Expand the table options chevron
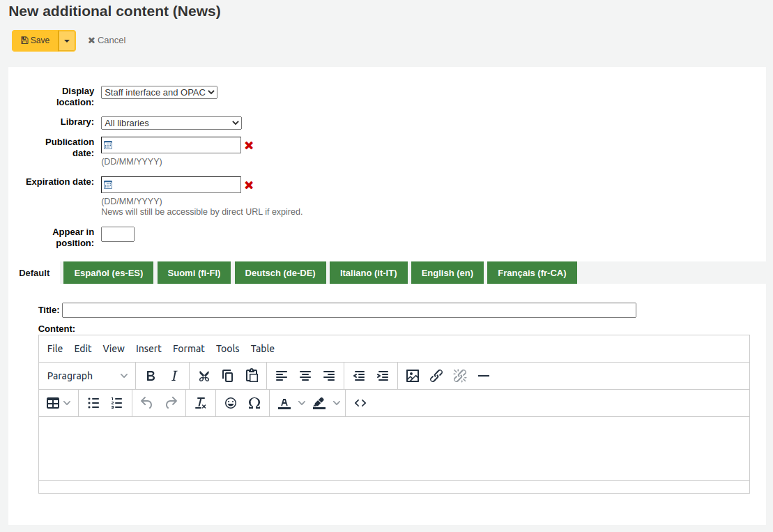The height and width of the screenshot is (532, 773). (67, 403)
